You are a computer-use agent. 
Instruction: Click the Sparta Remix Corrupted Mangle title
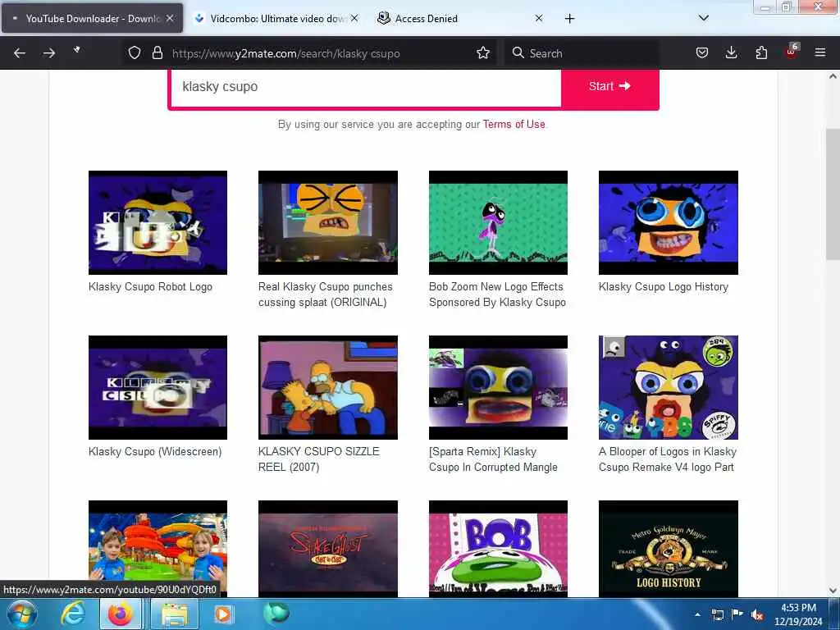pyautogui.click(x=493, y=459)
